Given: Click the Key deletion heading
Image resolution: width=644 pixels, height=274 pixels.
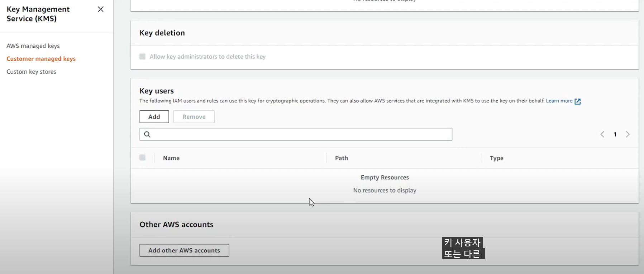Looking at the screenshot, I should click(x=162, y=33).
